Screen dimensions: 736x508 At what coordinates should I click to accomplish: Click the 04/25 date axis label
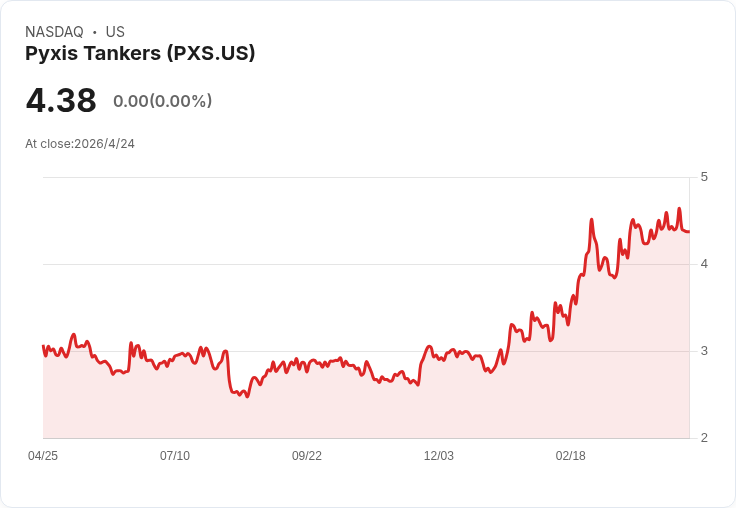click(43, 455)
